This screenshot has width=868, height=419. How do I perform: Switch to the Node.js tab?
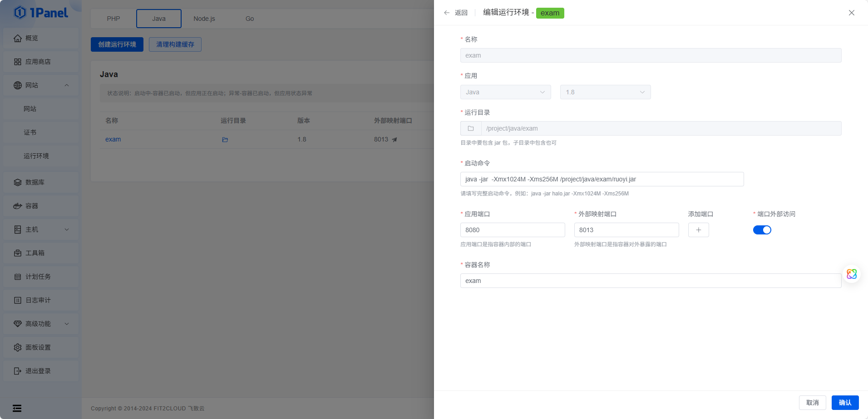(x=204, y=19)
